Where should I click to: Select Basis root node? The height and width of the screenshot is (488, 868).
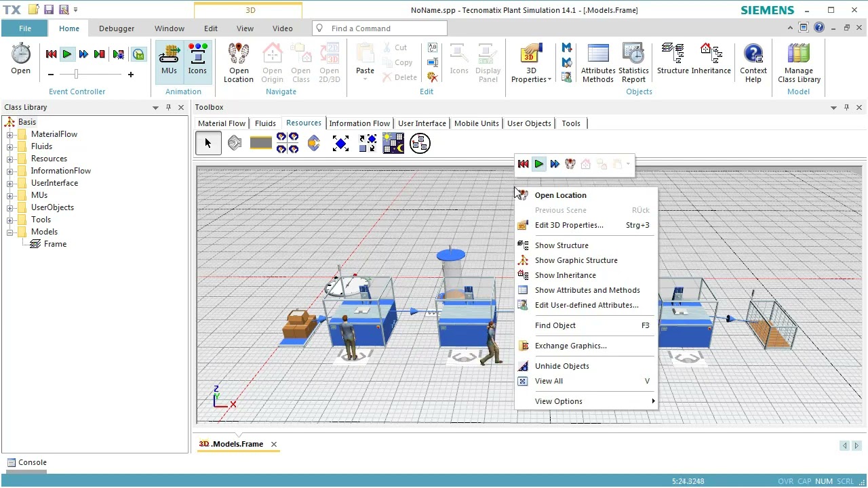(27, 122)
